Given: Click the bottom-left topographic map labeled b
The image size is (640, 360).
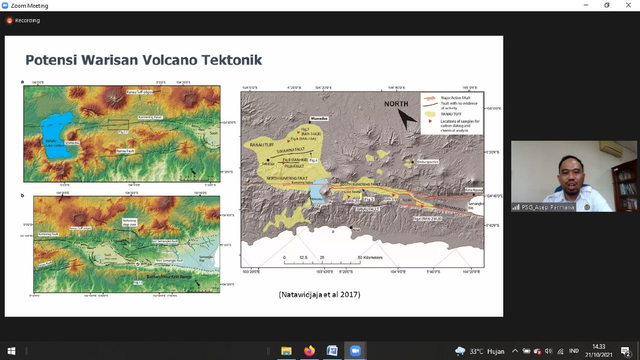Looking at the screenshot, I should [x=127, y=244].
